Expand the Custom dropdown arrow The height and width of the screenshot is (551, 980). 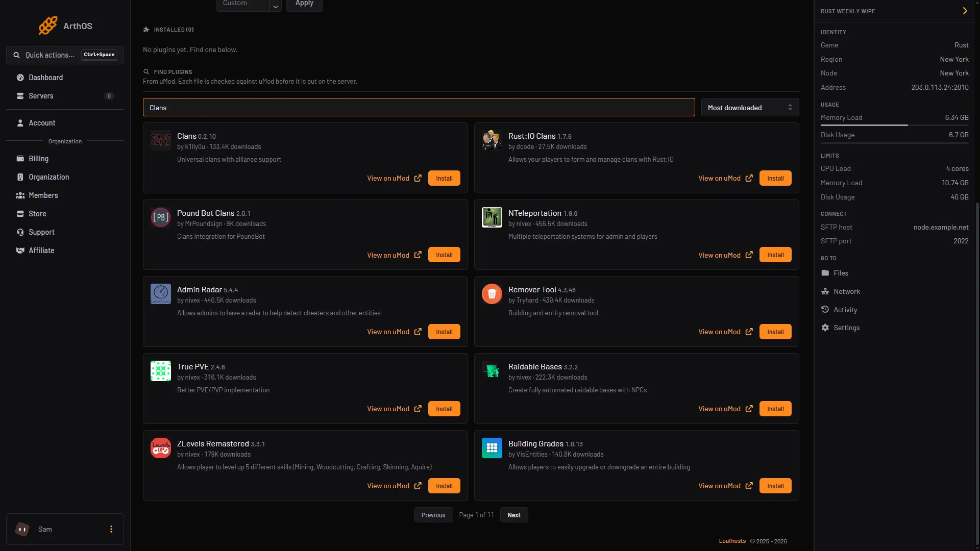point(275,6)
